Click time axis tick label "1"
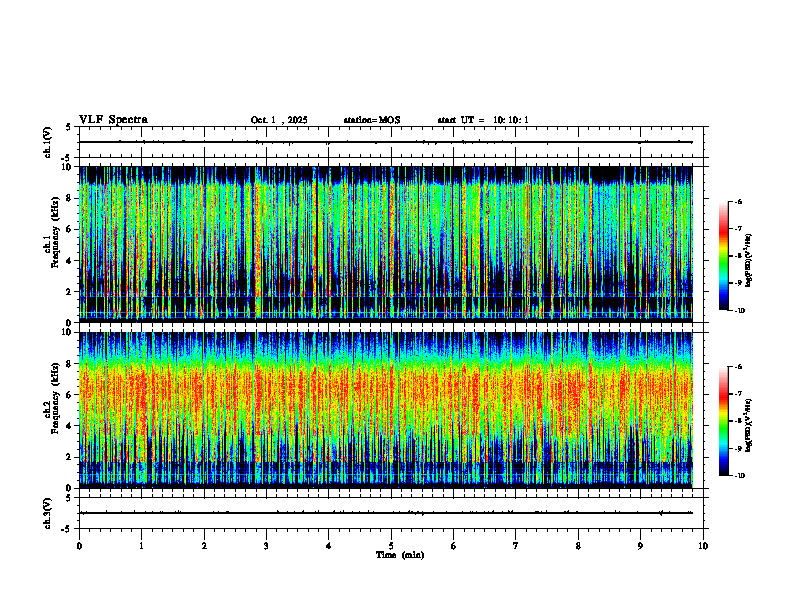This screenshot has width=792, height=612. click(141, 546)
